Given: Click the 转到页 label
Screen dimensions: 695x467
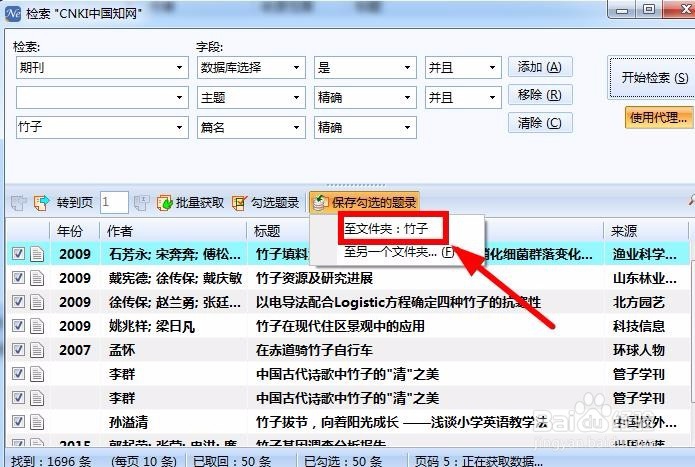Looking at the screenshot, I should point(74,203).
